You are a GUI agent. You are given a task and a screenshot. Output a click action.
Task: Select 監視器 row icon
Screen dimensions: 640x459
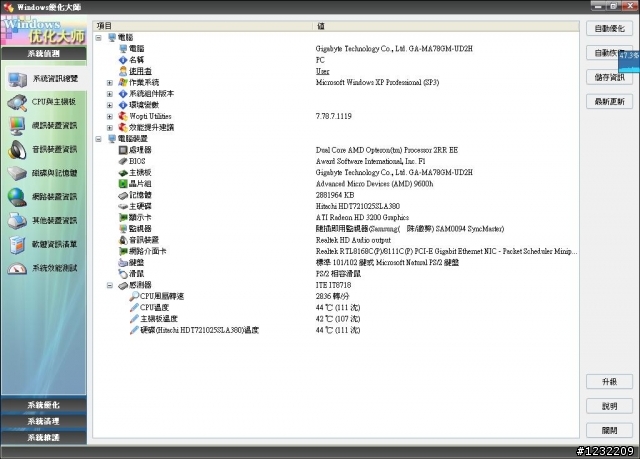click(x=123, y=229)
